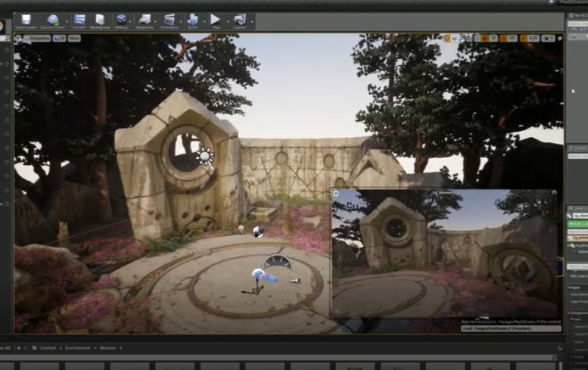Screen dimensions: 588x370
Task: Select the scale gizmo tool
Action: coord(462,39)
